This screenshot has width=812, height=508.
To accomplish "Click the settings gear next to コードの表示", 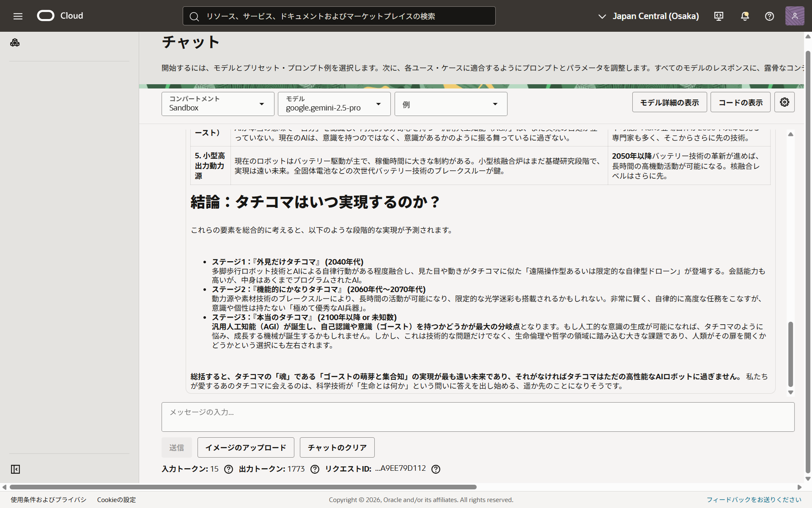I will [x=784, y=102].
